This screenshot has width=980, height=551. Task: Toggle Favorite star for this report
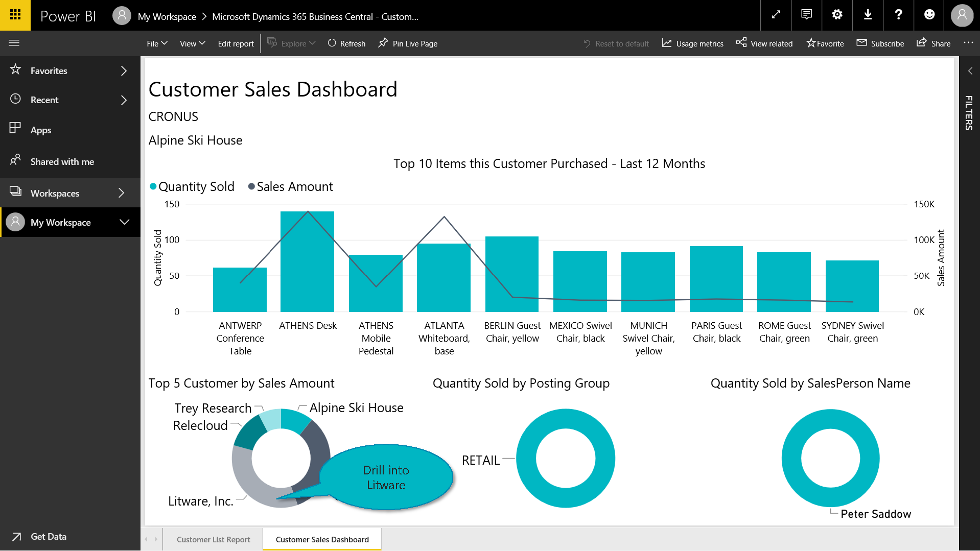click(825, 43)
